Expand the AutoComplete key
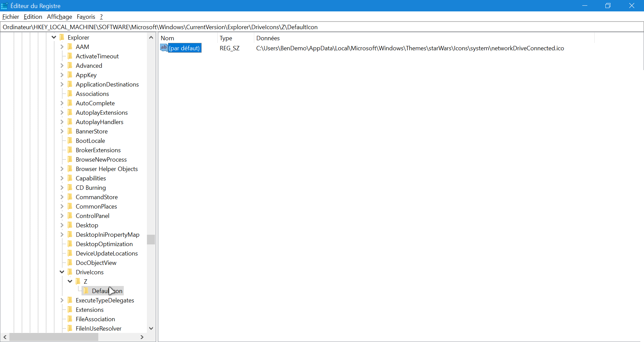This screenshot has height=342, width=644. 62,103
